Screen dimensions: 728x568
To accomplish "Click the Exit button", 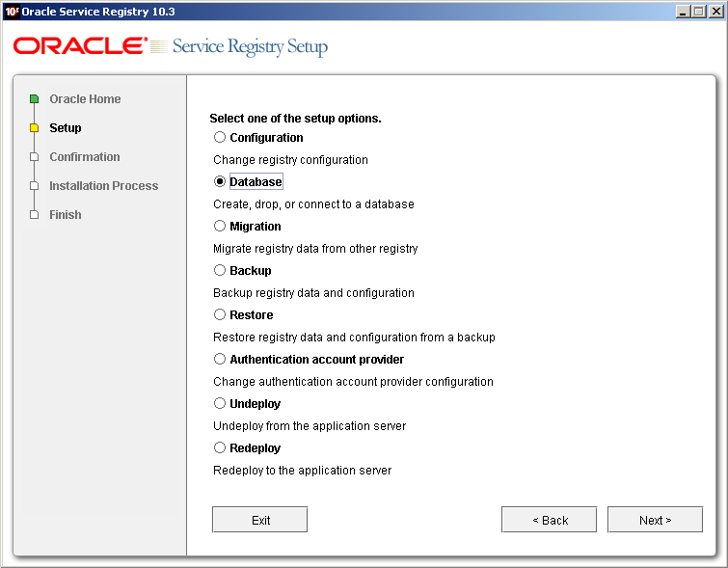I will (x=260, y=520).
